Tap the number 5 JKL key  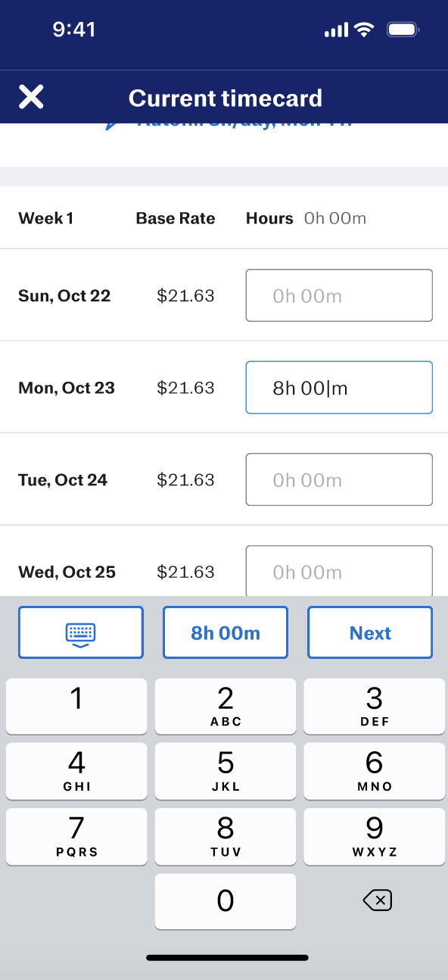(x=226, y=772)
